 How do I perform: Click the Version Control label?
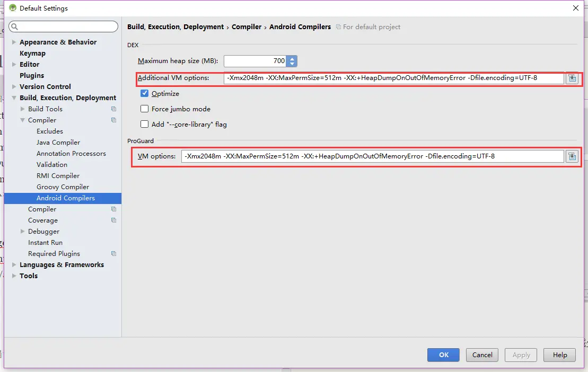coord(46,86)
